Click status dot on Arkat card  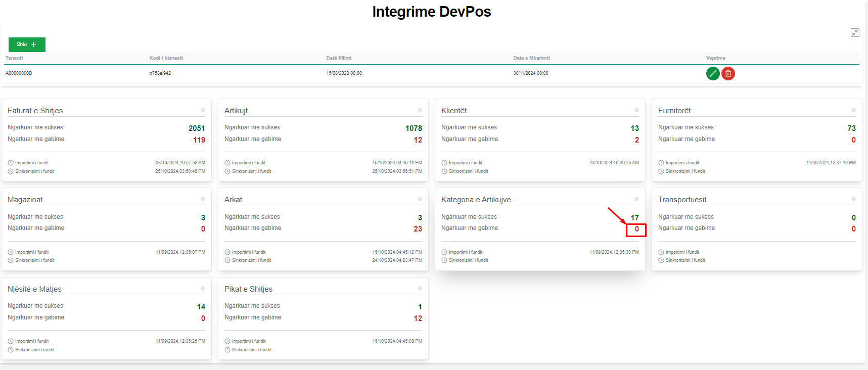click(x=420, y=199)
